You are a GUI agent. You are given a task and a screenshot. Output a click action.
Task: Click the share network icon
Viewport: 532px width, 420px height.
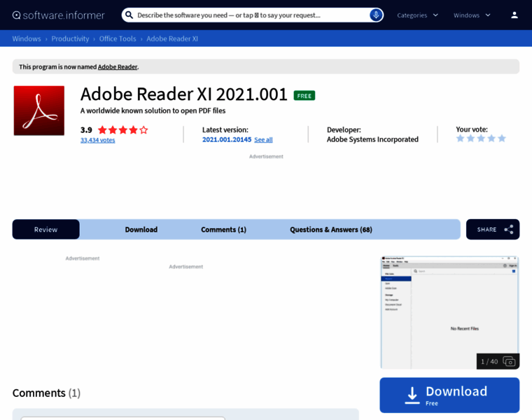point(509,230)
